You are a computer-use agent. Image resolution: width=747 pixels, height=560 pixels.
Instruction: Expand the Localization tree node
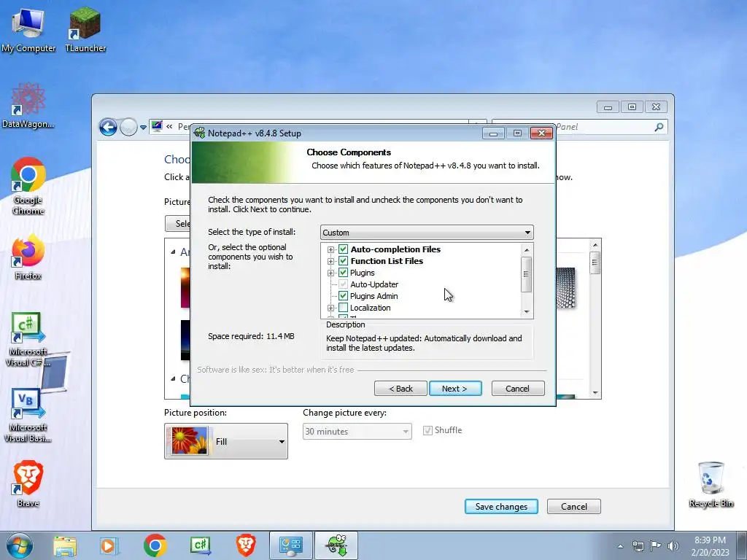point(330,308)
